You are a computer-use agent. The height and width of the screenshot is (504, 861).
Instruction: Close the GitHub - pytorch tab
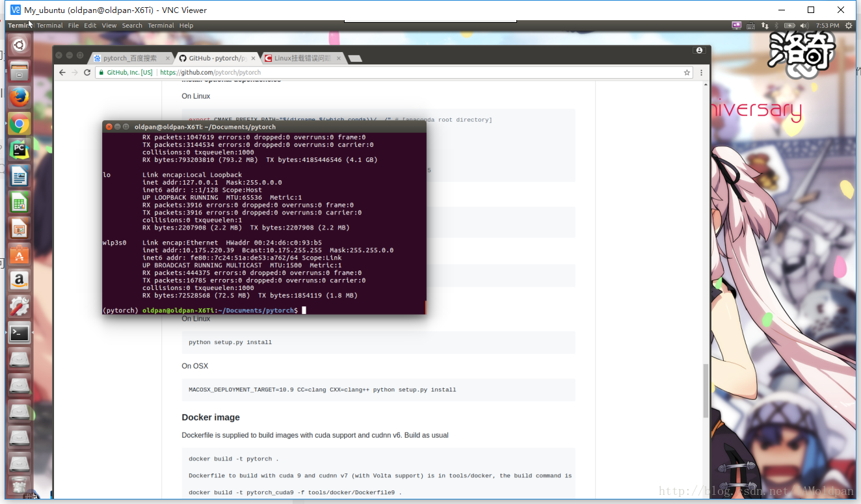(253, 58)
